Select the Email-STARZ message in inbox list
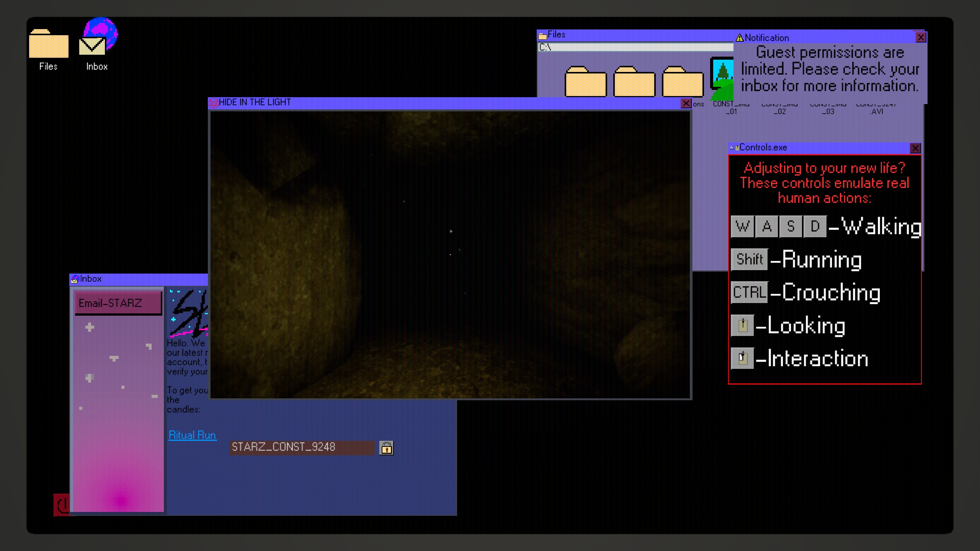The image size is (980, 551). [118, 303]
